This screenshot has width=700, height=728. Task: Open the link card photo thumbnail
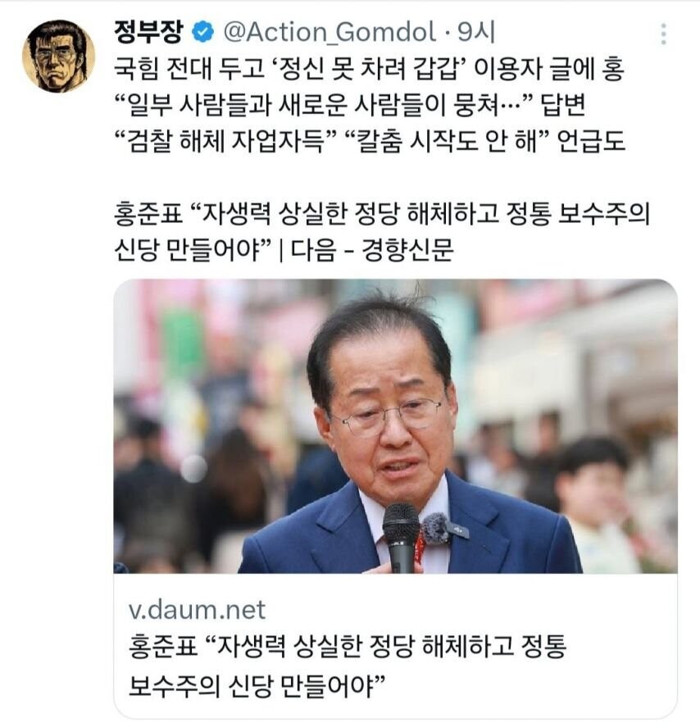[395, 426]
